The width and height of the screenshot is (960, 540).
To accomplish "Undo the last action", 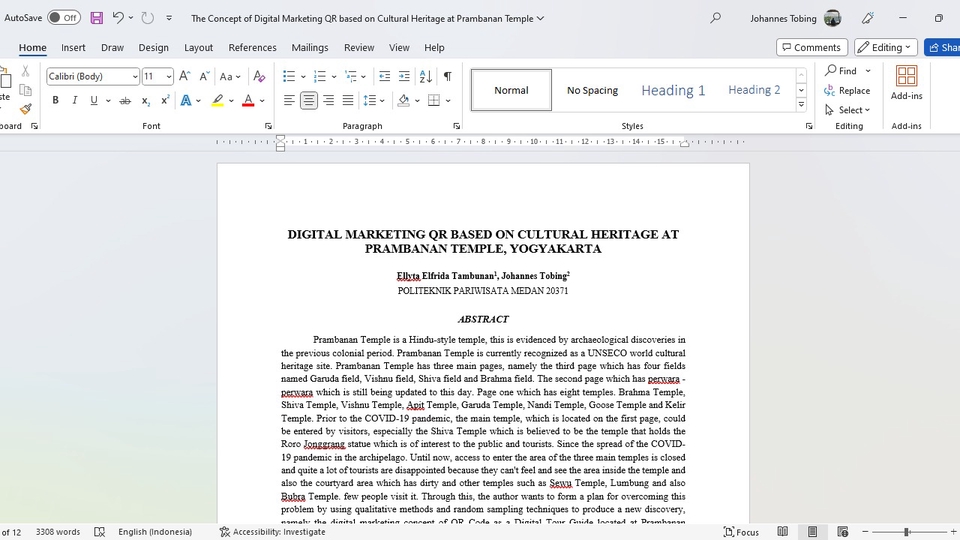I will pyautogui.click(x=118, y=18).
